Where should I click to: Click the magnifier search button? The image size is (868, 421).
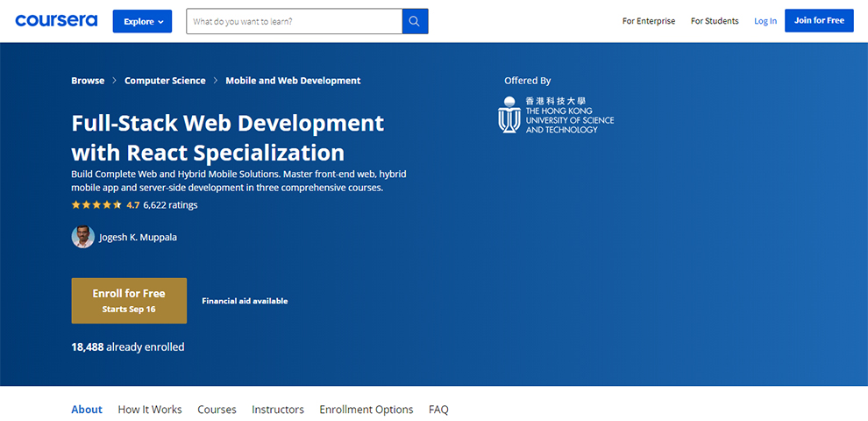click(416, 21)
